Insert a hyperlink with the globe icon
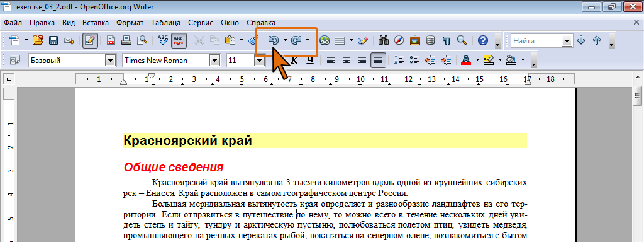Image resolution: width=644 pixels, height=242 pixels. tap(325, 40)
